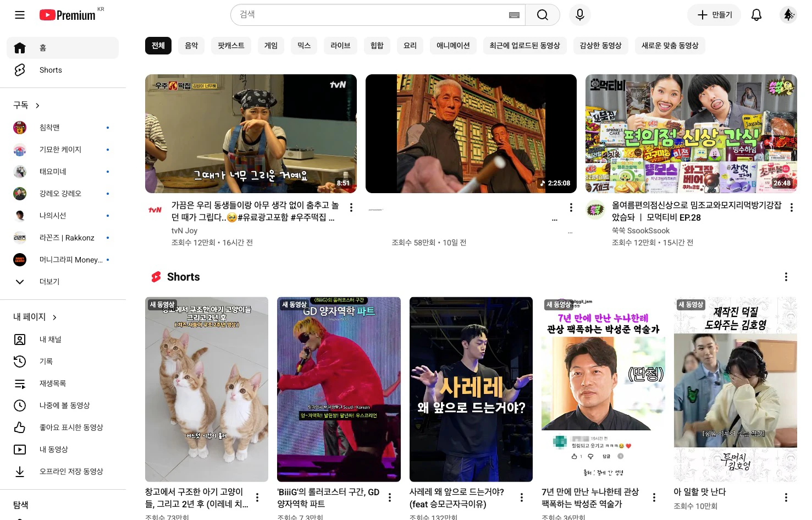Select the 새로운 맞춤 동영상 chip
812x520 pixels.
click(670, 46)
